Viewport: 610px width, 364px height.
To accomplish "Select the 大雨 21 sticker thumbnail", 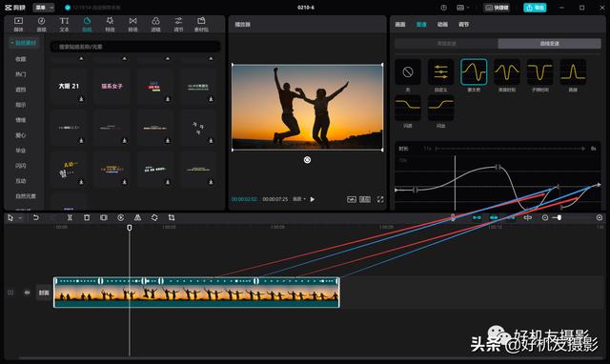I will pos(69,86).
